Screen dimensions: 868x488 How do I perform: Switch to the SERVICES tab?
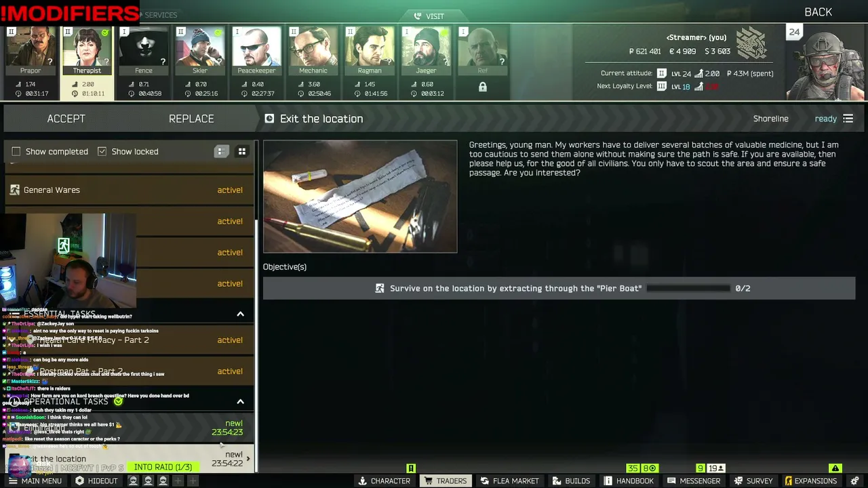tap(161, 15)
